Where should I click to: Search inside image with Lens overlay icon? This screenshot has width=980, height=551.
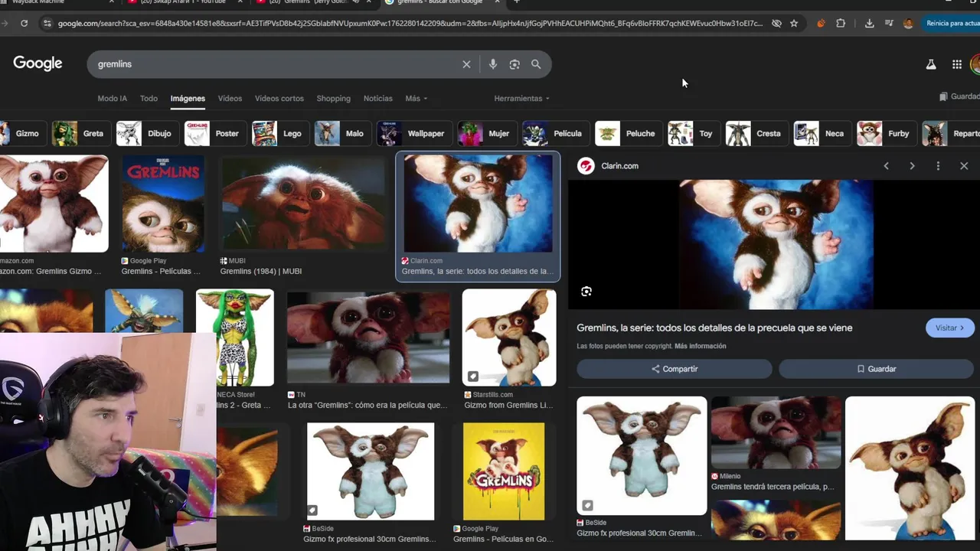pos(586,292)
